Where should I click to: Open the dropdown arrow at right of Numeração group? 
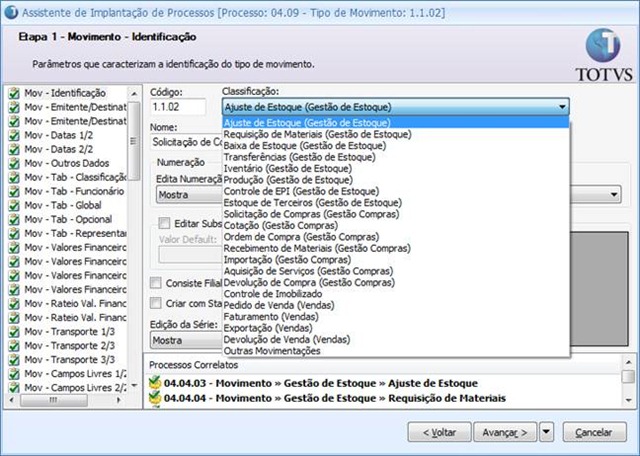(614, 195)
